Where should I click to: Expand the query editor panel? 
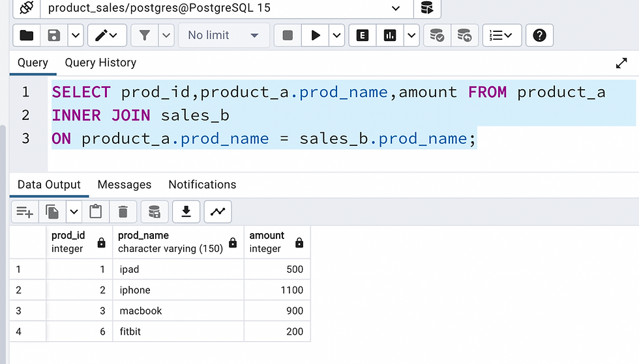click(x=621, y=63)
